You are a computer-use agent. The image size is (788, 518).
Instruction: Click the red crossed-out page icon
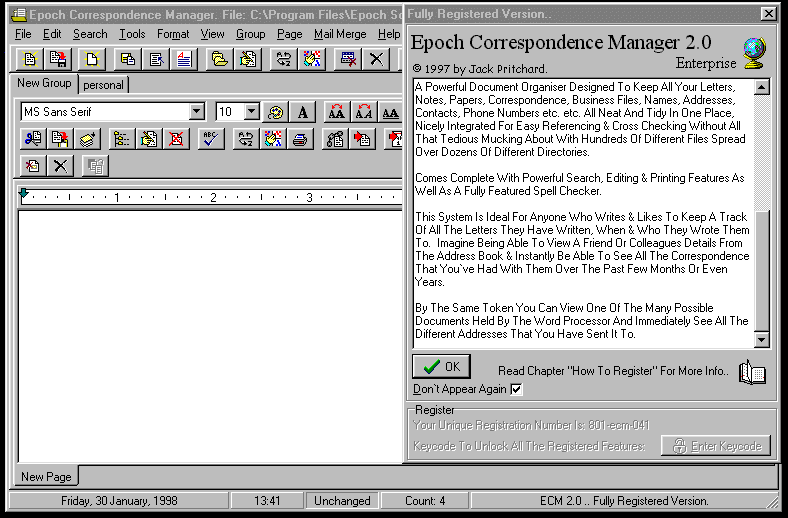[176, 139]
